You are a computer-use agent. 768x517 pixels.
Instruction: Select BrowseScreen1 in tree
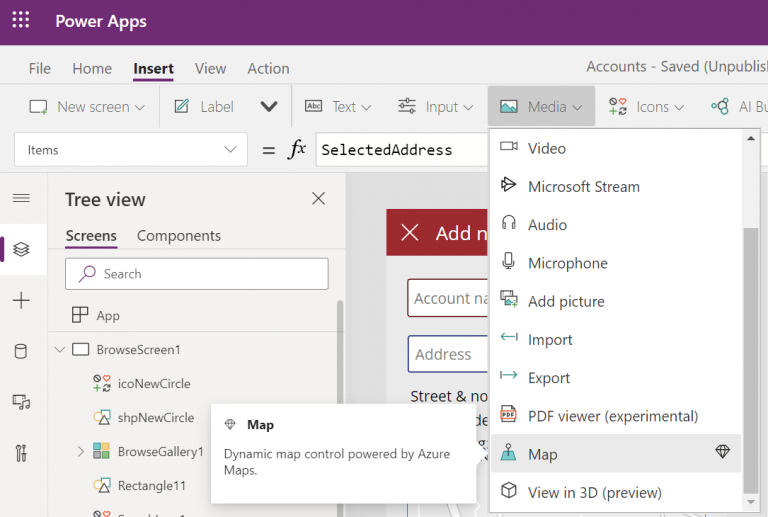pos(139,350)
